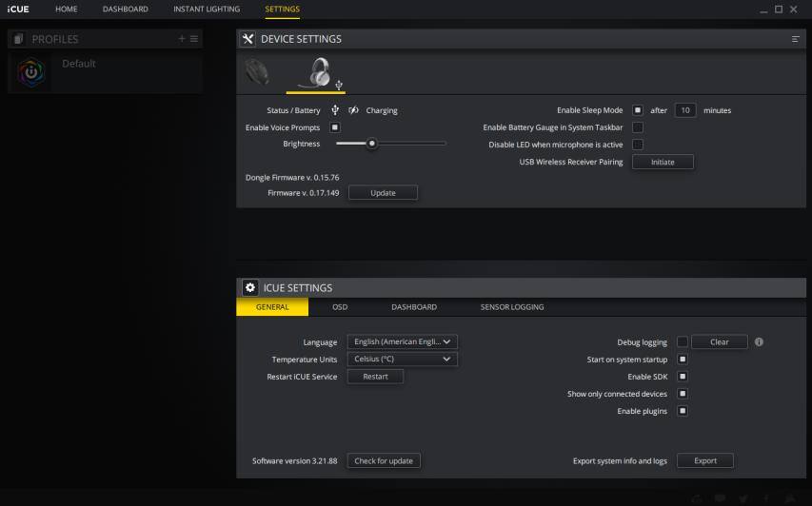Select the mouse device icon

click(256, 72)
